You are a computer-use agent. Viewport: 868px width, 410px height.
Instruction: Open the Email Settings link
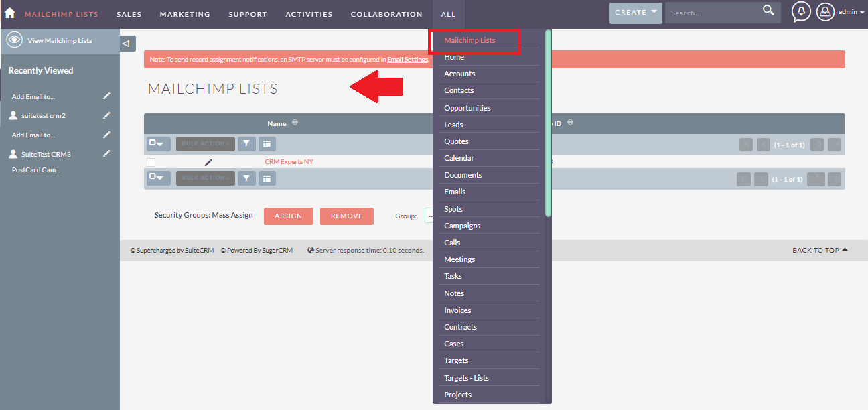(x=407, y=60)
